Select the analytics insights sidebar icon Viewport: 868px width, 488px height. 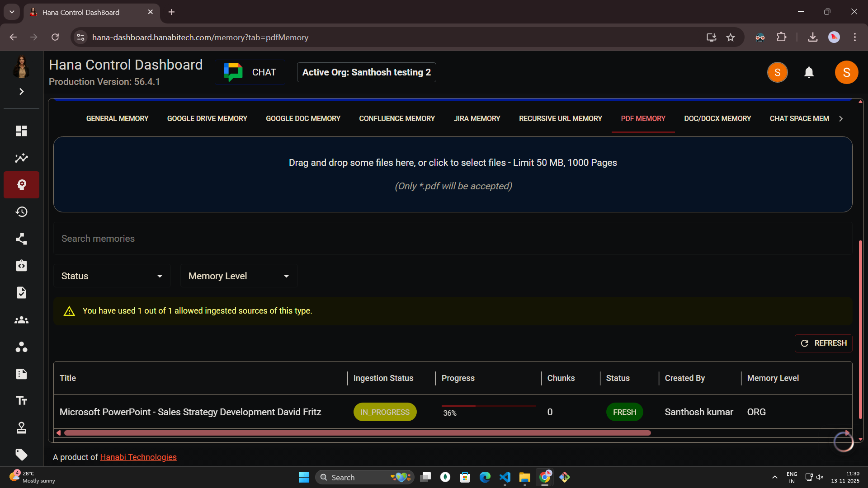tap(21, 158)
